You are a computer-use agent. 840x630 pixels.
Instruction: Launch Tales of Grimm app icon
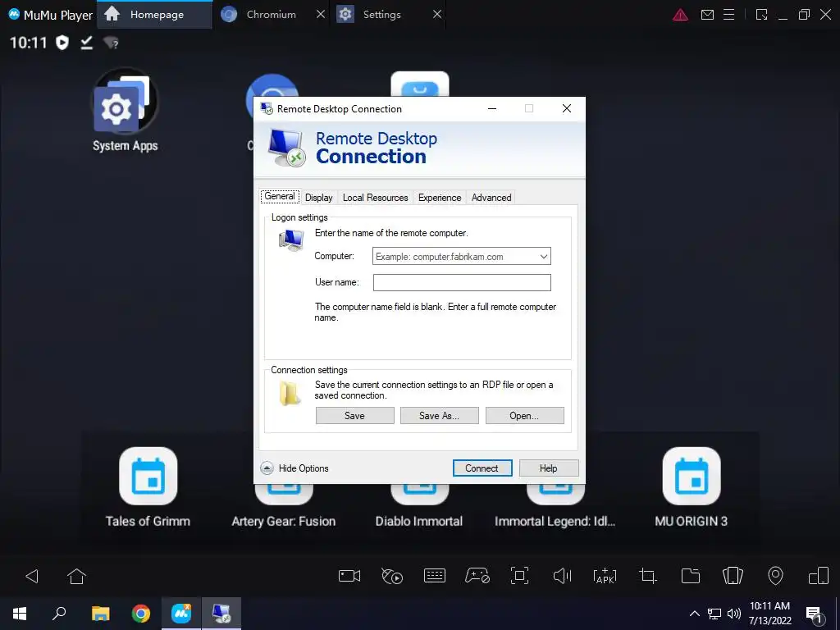click(x=148, y=477)
